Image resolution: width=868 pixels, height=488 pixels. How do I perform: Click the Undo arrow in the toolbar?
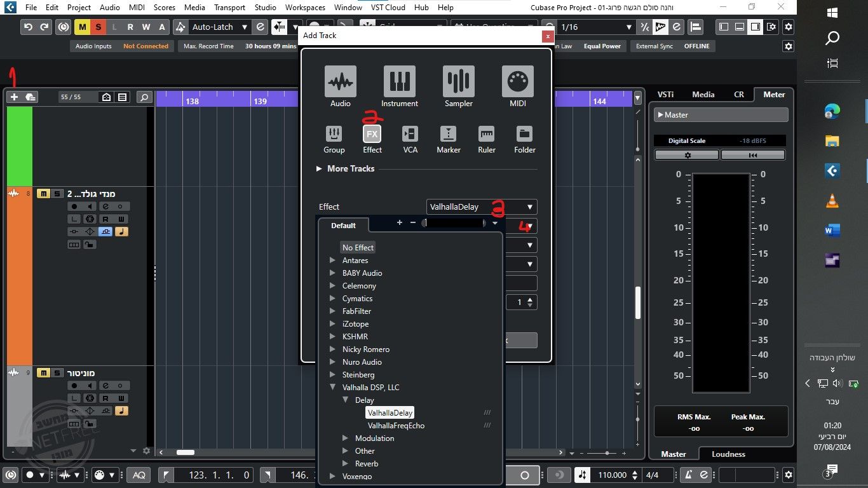point(28,27)
